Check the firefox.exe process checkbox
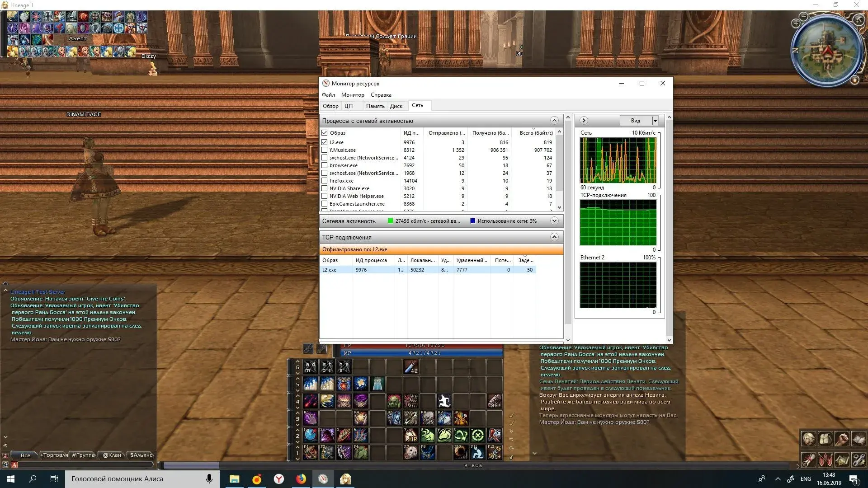The width and height of the screenshot is (868, 488). [x=324, y=181]
